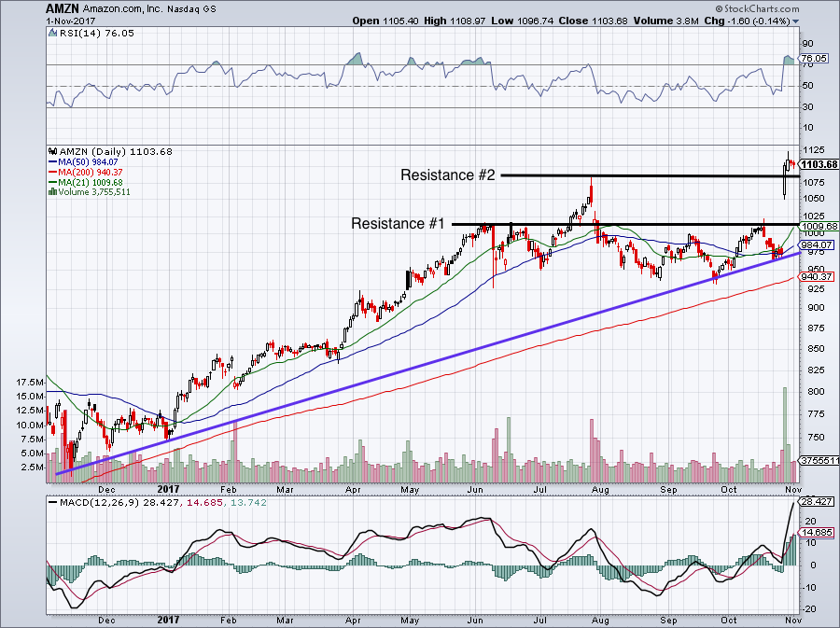Click the Low 1096.74 value
840x628 pixels.
click(522, 21)
